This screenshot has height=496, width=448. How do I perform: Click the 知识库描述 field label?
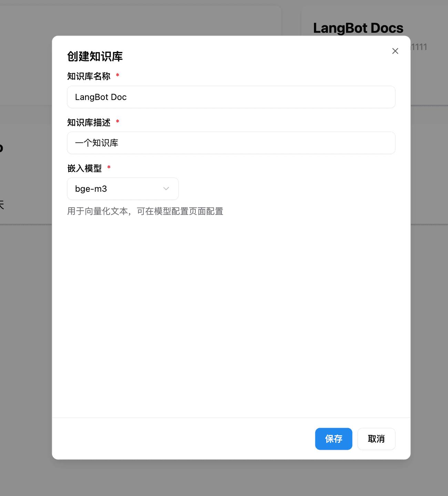tap(89, 122)
